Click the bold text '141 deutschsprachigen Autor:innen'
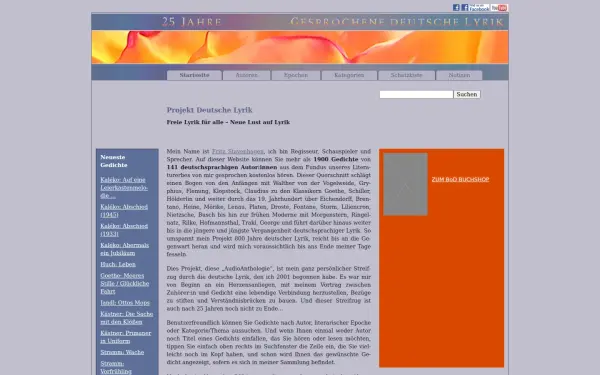Viewport: 600px width, 375px height. point(222,167)
